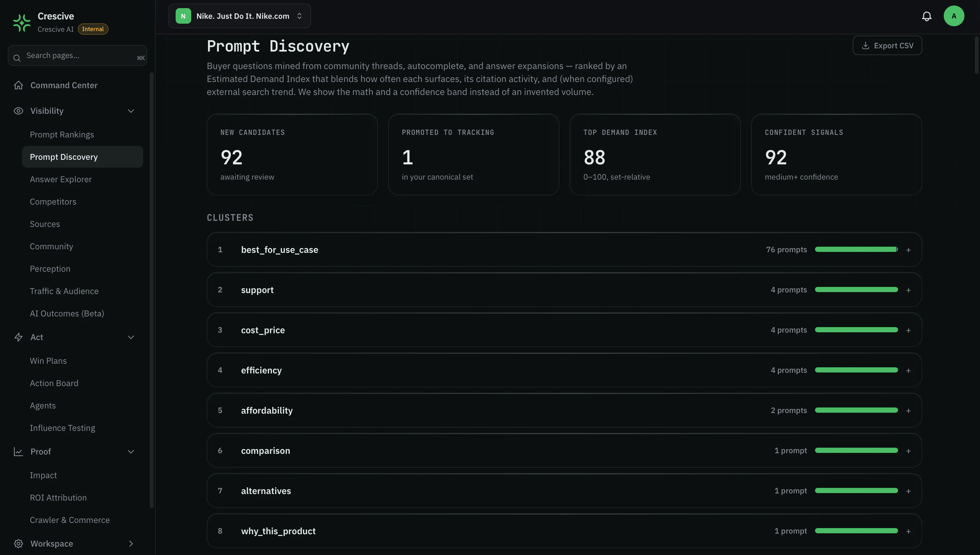Expand efficiency cluster with plus icon
The height and width of the screenshot is (555, 980).
coord(908,371)
